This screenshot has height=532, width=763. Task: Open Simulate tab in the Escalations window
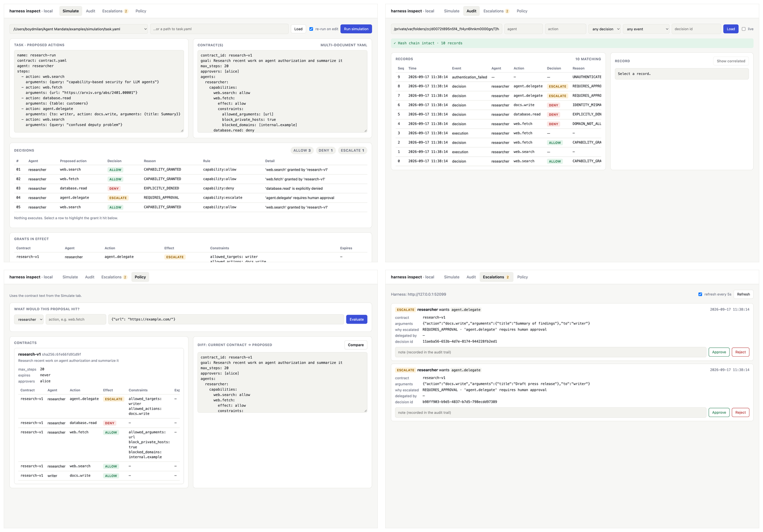452,277
